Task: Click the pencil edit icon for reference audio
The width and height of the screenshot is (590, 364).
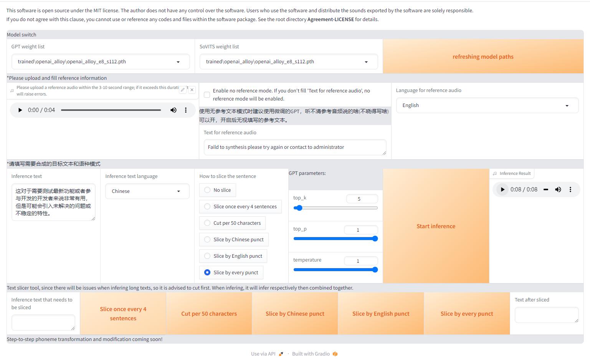Action: (183, 90)
